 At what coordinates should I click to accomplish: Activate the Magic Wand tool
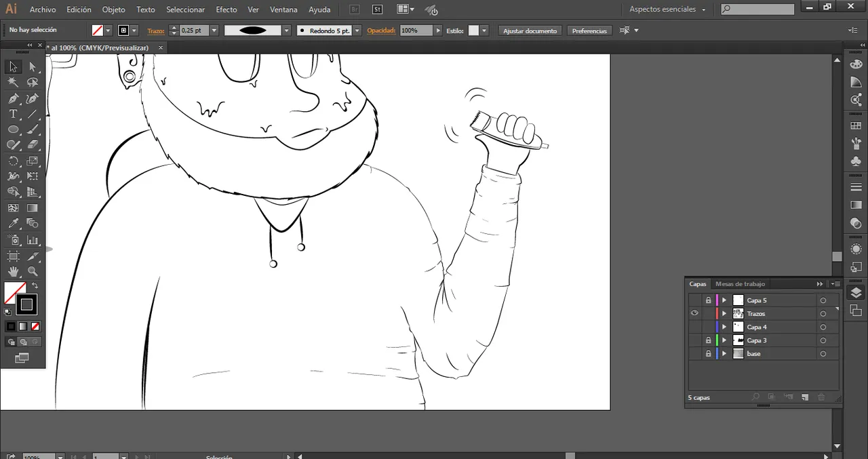click(13, 82)
